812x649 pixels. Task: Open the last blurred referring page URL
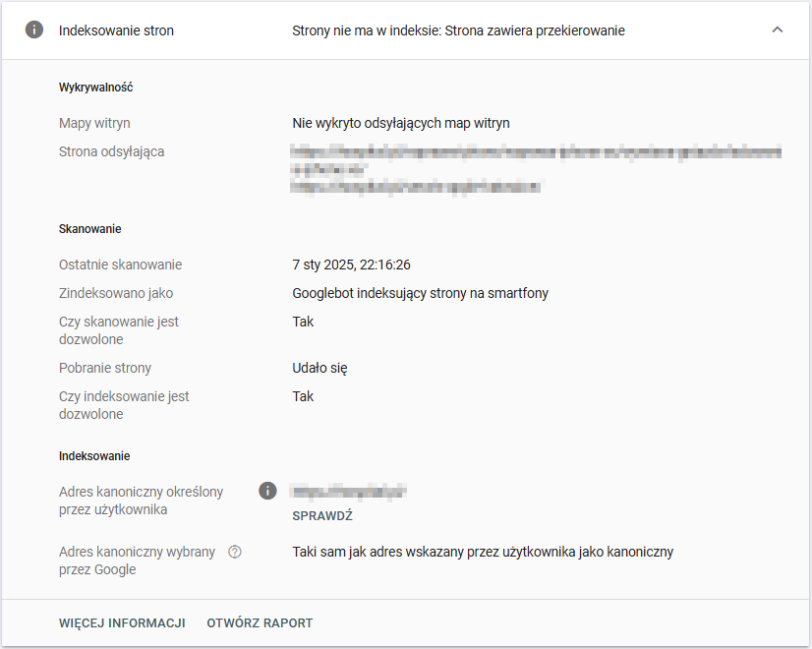[x=417, y=186]
